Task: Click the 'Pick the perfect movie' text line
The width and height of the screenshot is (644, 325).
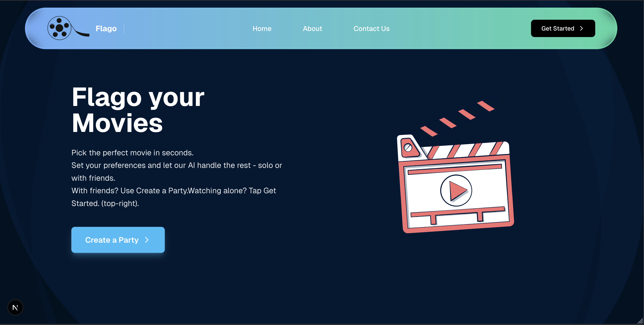Action: pos(132,152)
